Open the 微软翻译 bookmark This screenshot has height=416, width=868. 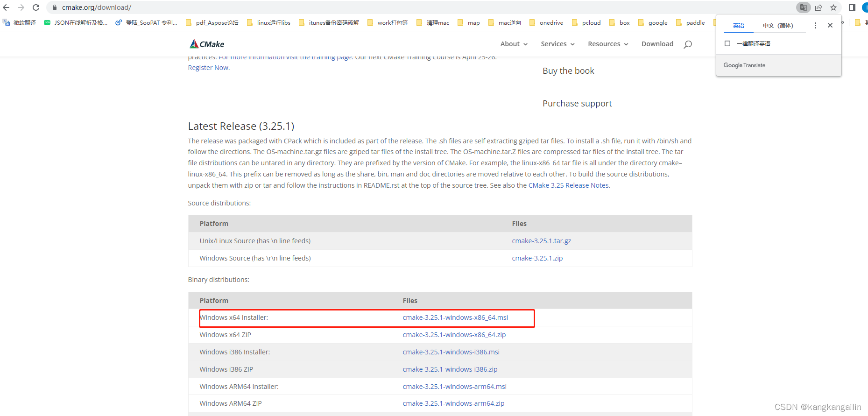pos(19,22)
